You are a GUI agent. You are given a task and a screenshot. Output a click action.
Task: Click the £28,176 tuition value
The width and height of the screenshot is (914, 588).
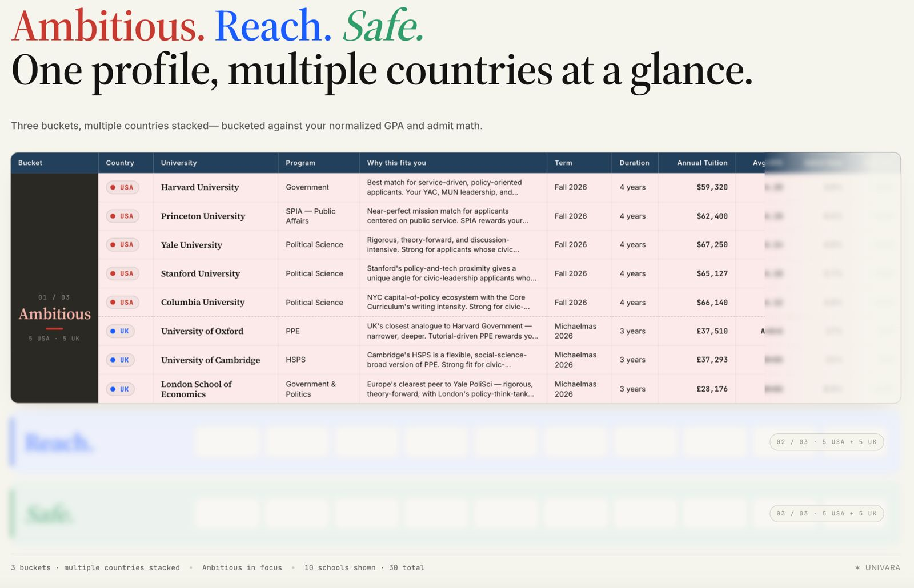click(712, 389)
